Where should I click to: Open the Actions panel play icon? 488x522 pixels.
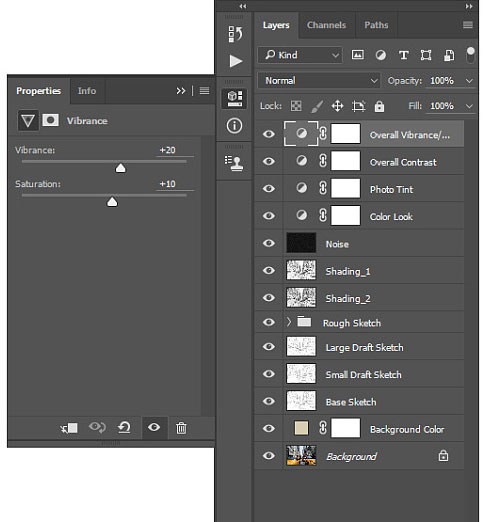(x=236, y=61)
